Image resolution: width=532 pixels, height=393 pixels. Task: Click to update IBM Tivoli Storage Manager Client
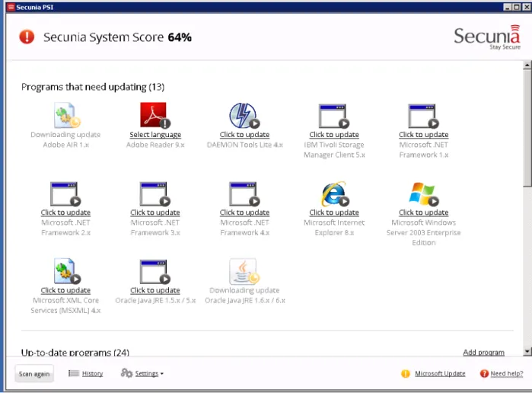click(x=334, y=135)
